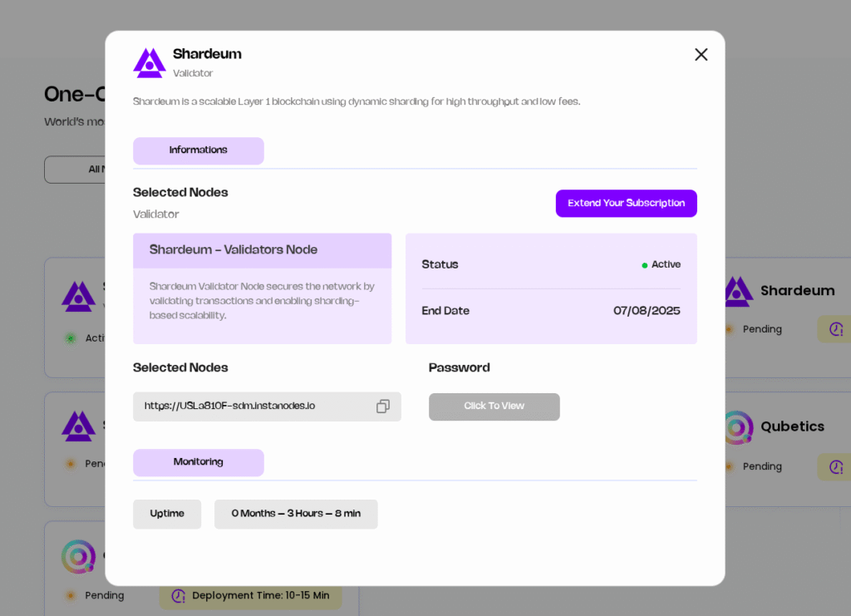Click the End Date label
The image size is (851, 616).
445,310
